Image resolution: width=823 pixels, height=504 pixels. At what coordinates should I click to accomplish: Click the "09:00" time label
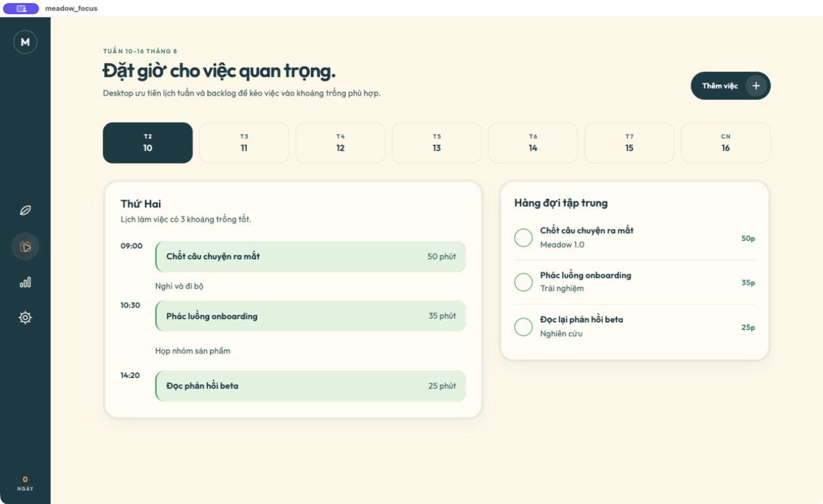pyautogui.click(x=131, y=246)
